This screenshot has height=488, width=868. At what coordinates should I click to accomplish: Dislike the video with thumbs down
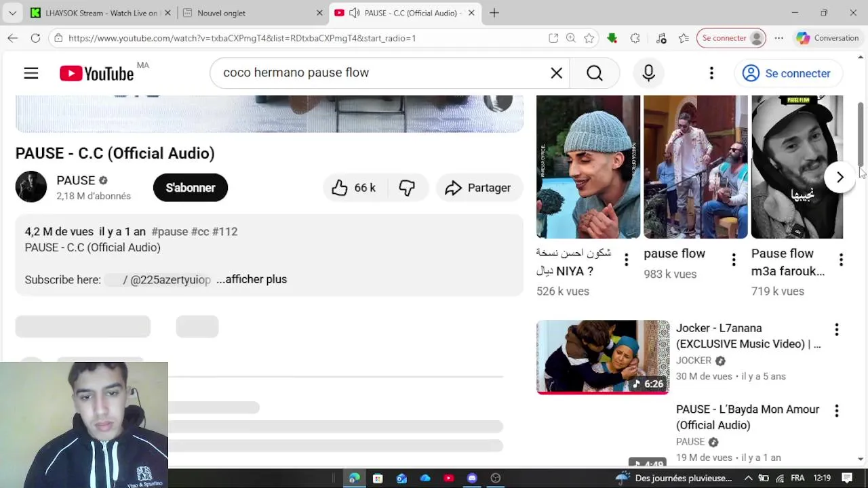coord(407,188)
